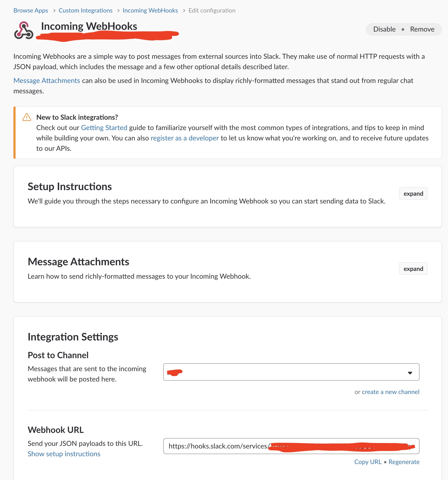Remove this webhook integration
Screen dimensions: 448x480
tap(422, 29)
